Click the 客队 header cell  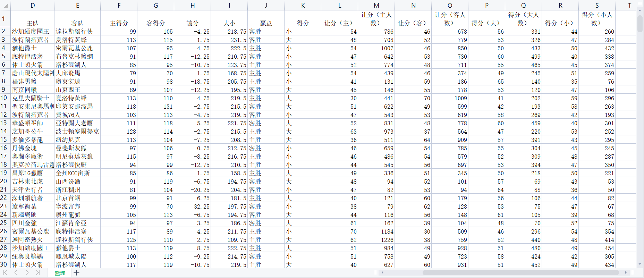click(x=77, y=19)
